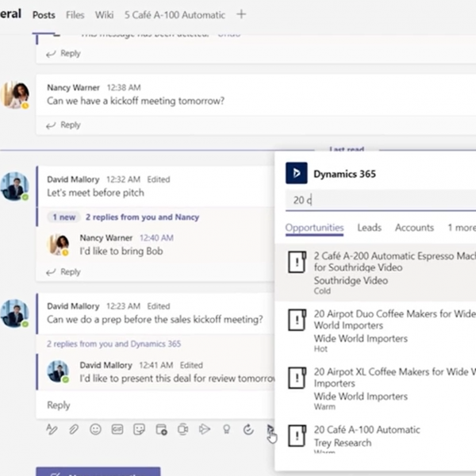Screen dimensions: 476x476
Task: Reply under the deleted message thread
Action: click(x=63, y=53)
